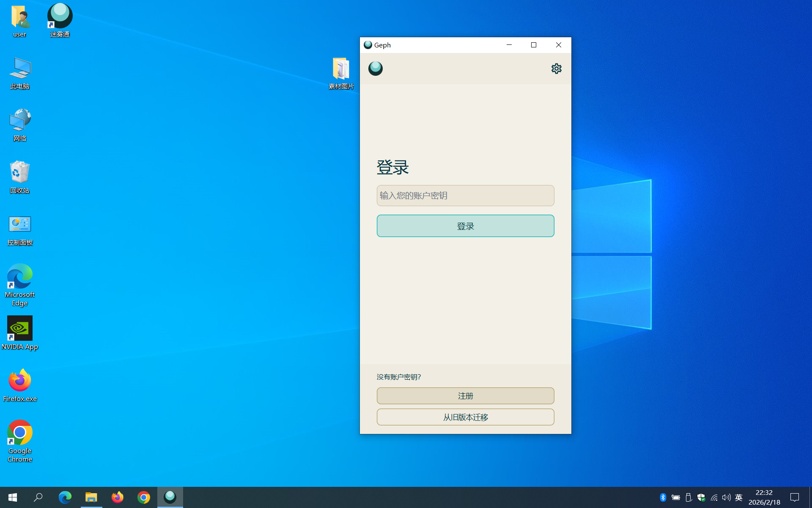Open the 迷雾通 desktop shortcut
The width and height of the screenshot is (812, 508).
[x=60, y=20]
